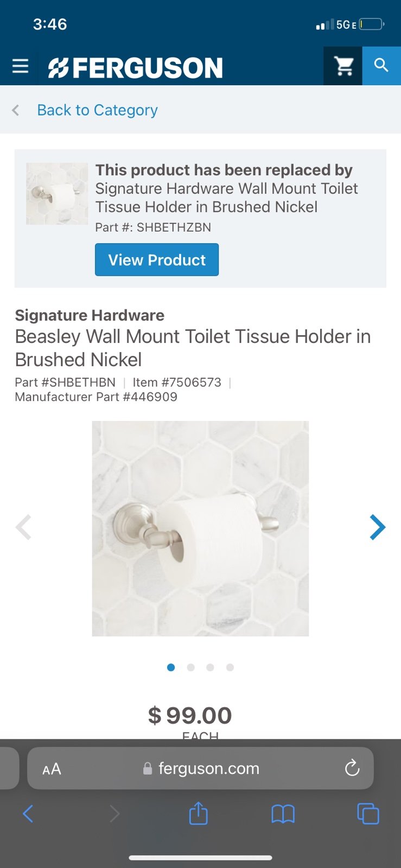The image size is (401, 868).
Task: Go back to Category
Action: (x=97, y=110)
